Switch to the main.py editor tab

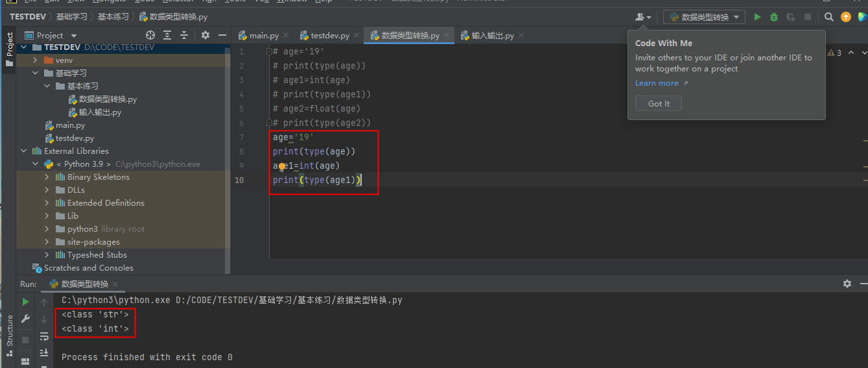point(263,36)
